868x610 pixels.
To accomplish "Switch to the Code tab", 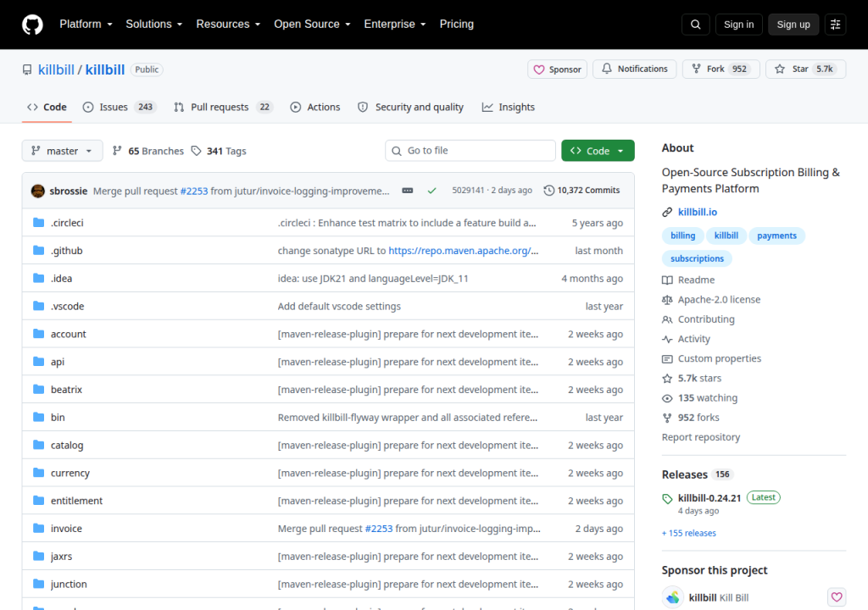I will [47, 107].
